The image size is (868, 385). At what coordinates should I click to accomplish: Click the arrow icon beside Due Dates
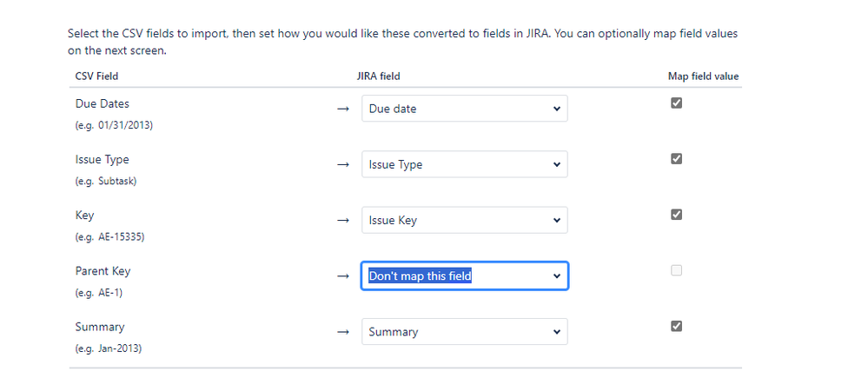point(343,109)
